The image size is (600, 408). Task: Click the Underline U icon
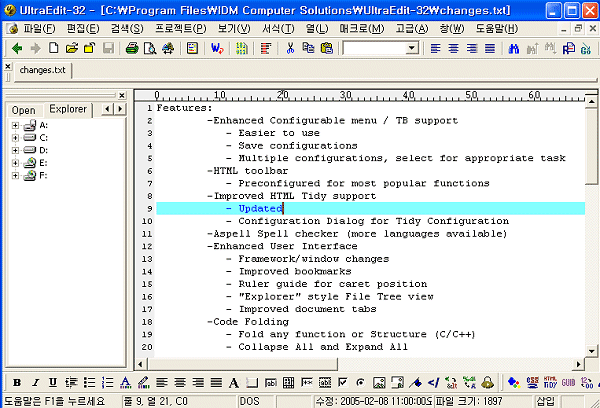pos(53,382)
